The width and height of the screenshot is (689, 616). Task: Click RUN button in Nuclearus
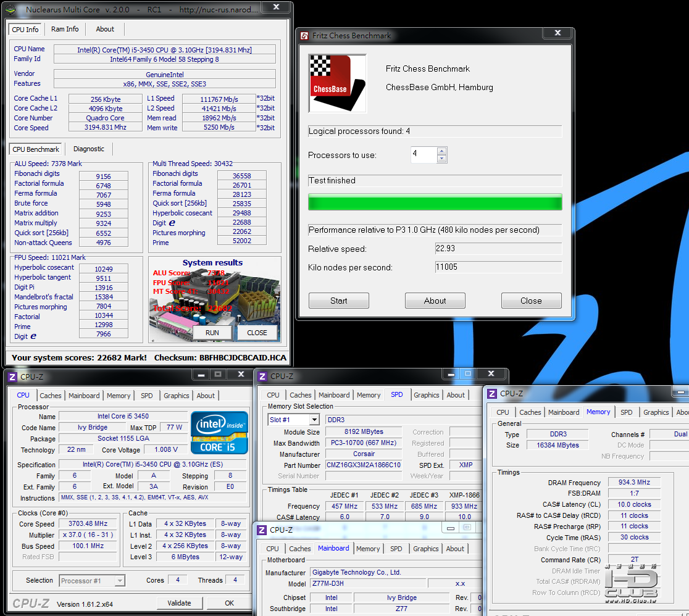click(x=212, y=333)
